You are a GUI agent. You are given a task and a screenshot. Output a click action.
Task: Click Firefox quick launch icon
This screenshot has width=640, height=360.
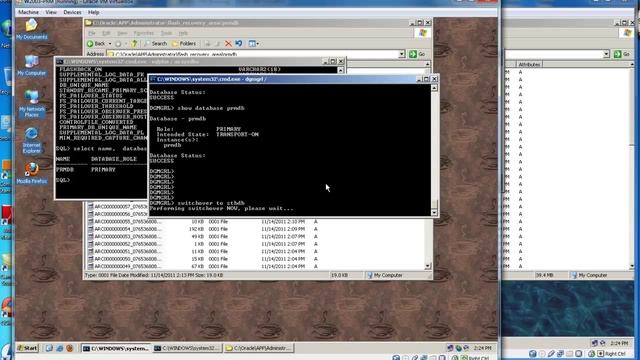69,348
